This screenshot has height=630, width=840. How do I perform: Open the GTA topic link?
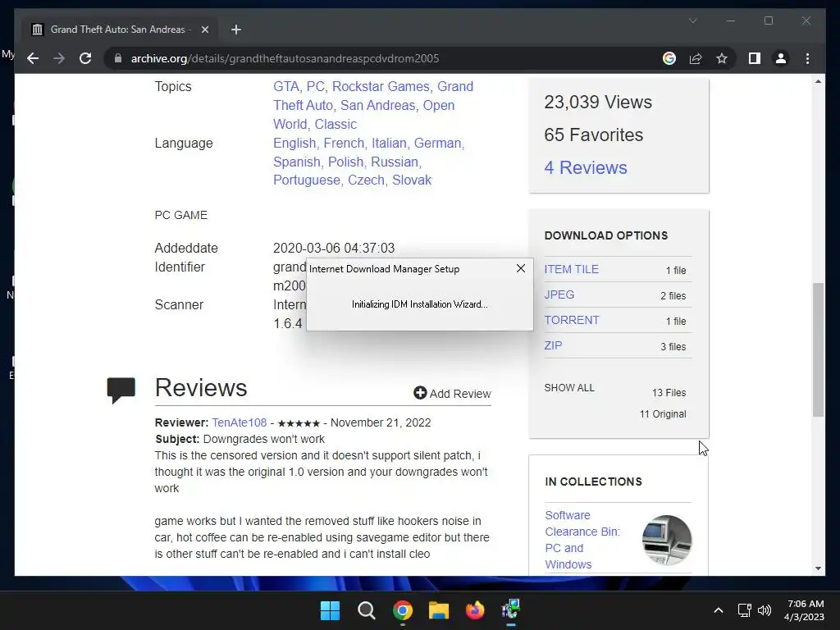(286, 87)
